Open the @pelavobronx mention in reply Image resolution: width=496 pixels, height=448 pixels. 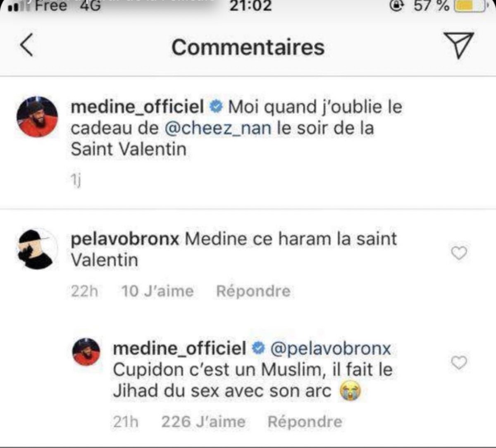pos(330,348)
